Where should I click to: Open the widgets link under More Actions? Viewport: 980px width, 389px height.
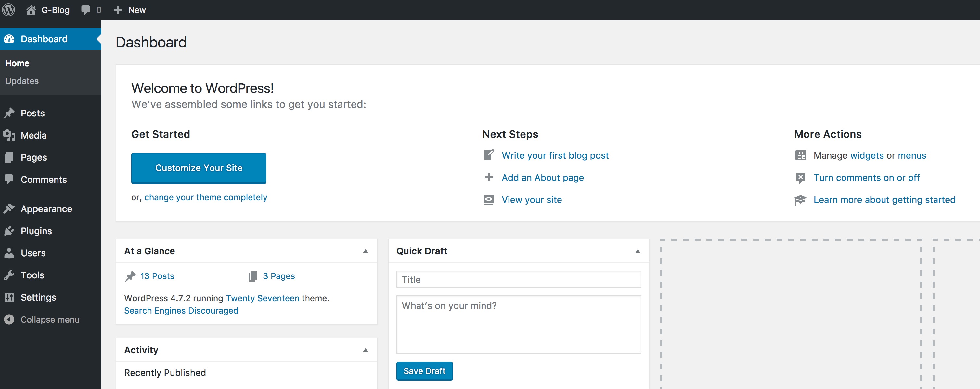coord(867,155)
